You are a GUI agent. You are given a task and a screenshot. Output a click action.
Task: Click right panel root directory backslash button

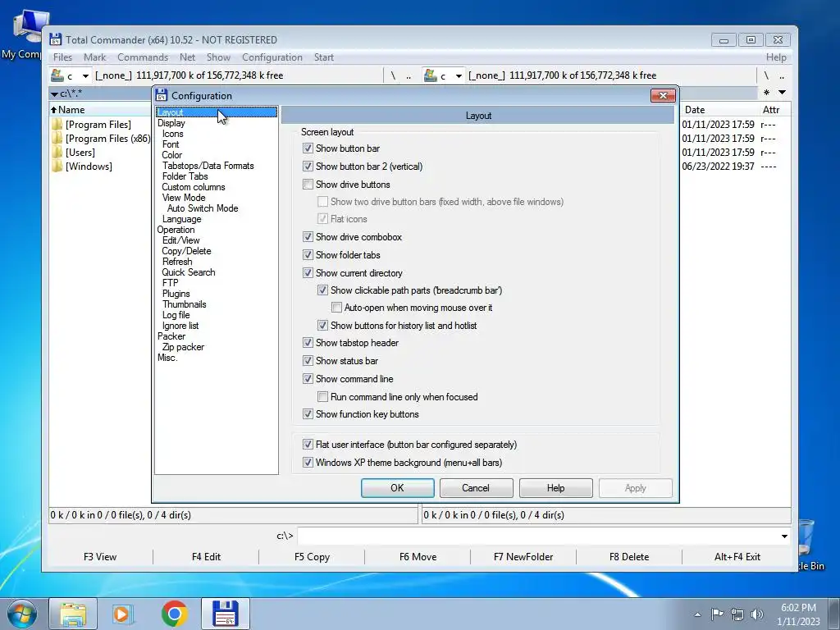coord(766,75)
